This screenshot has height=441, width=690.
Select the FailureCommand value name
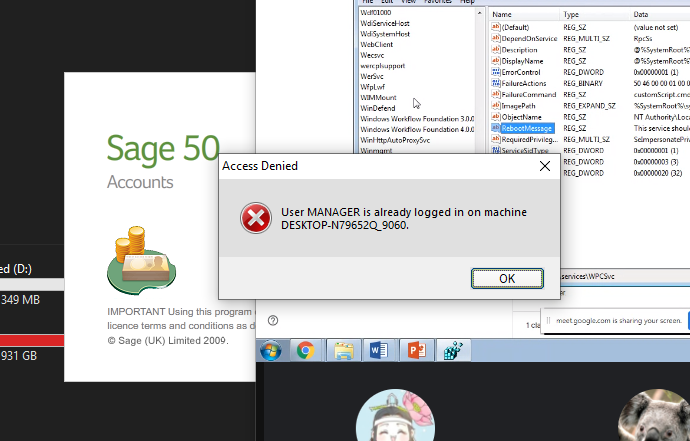click(529, 95)
